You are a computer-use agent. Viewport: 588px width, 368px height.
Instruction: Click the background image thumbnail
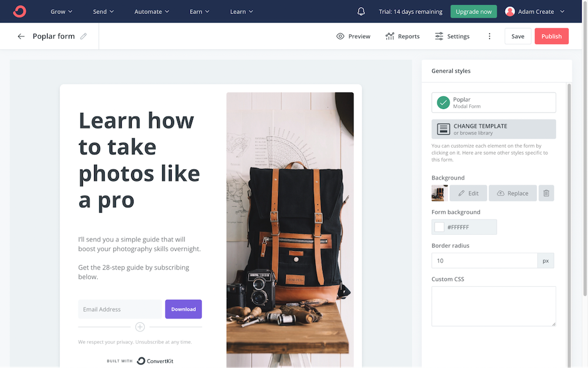[439, 193]
